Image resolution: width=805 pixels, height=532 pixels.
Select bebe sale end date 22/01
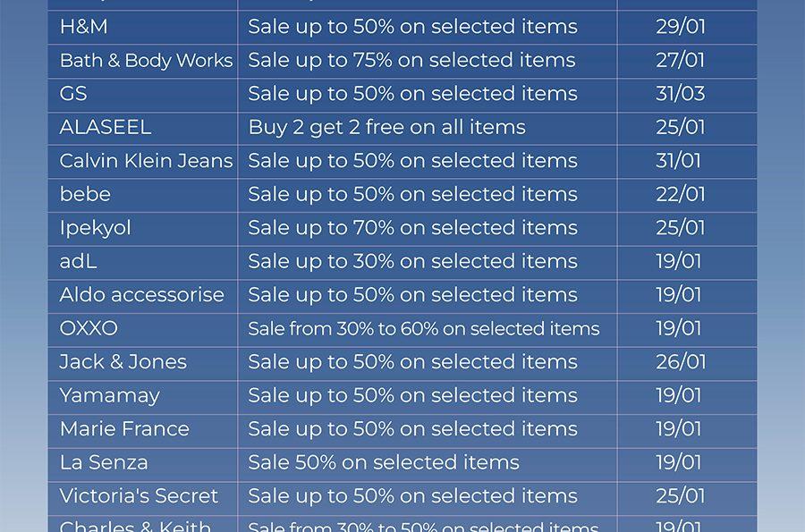pyautogui.click(x=681, y=194)
